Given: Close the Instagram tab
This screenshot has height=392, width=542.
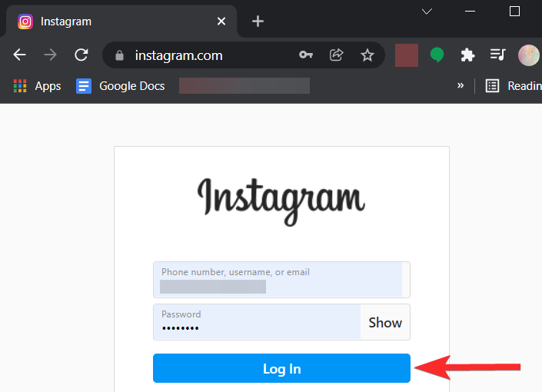Looking at the screenshot, I should point(221,22).
